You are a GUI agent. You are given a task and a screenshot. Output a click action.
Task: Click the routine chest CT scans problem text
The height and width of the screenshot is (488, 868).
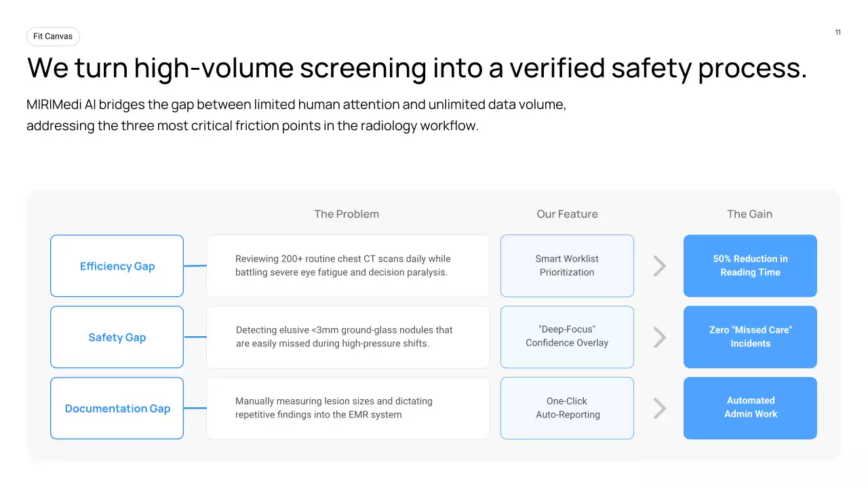click(x=342, y=266)
